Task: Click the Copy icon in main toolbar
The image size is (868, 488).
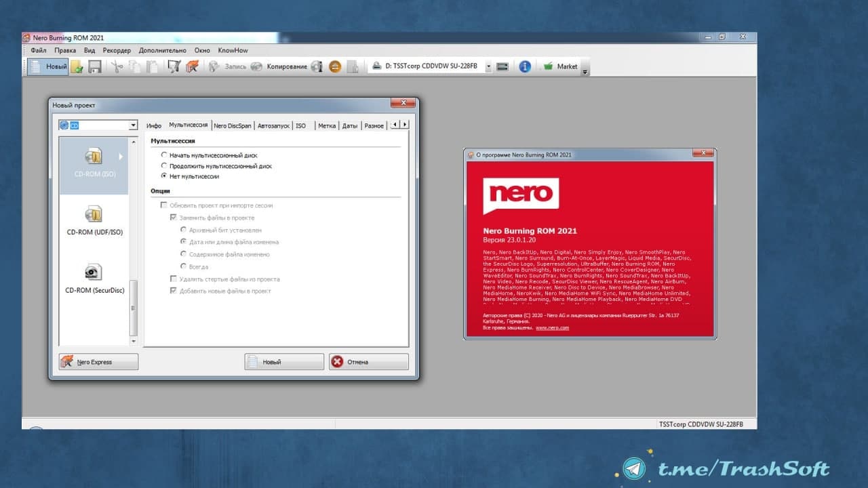Action: (x=135, y=66)
